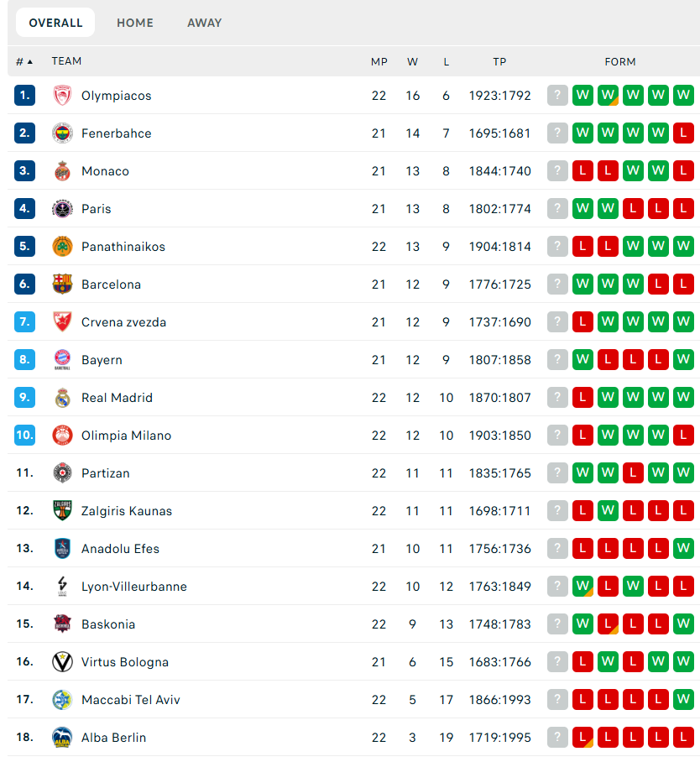Viewport: 700px width, 762px height.
Task: Select the Overall standings tab
Action: [x=55, y=23]
